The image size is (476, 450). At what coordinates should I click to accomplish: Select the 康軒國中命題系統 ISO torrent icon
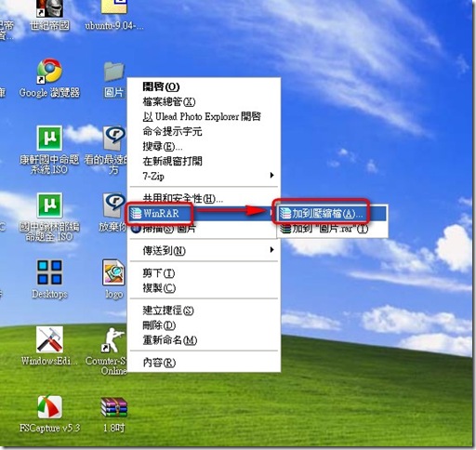49,138
